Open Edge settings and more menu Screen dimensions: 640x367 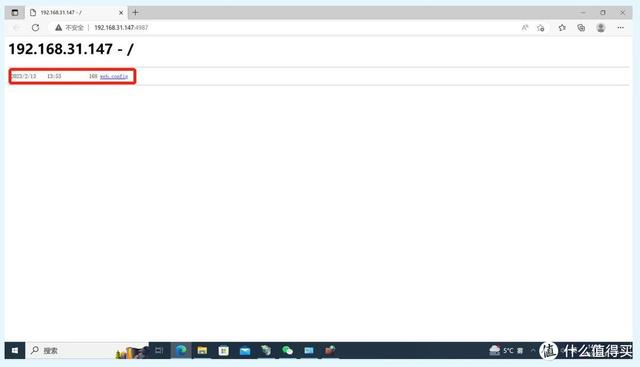click(620, 28)
